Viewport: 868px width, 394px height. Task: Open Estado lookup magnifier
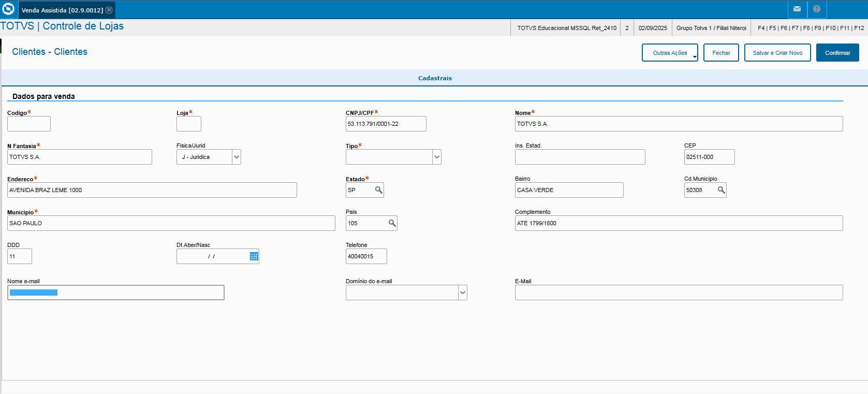pyautogui.click(x=379, y=190)
